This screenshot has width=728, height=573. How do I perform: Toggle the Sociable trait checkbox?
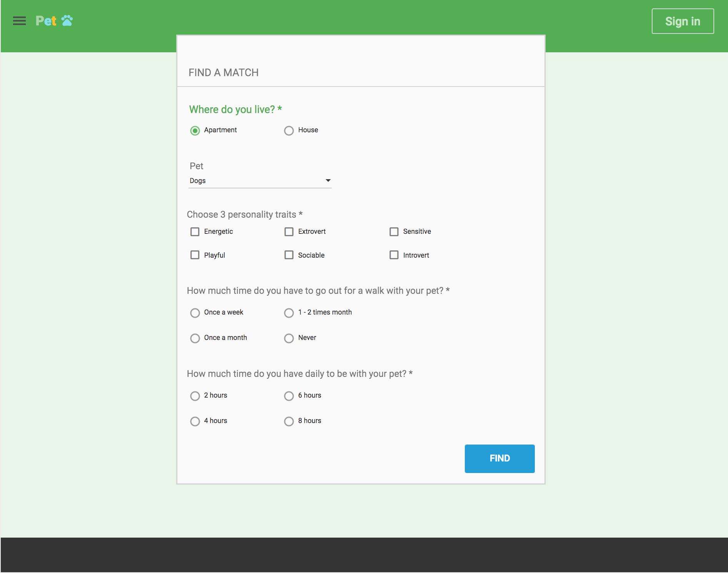(289, 255)
